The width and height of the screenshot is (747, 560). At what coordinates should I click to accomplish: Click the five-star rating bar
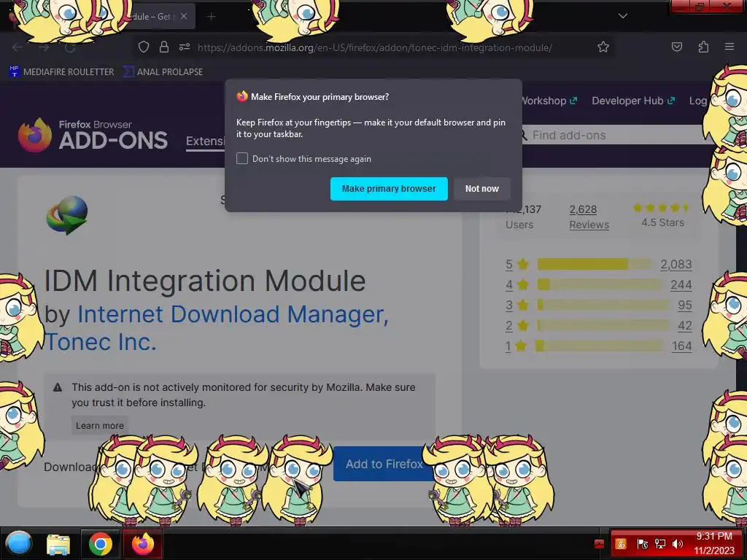click(594, 264)
